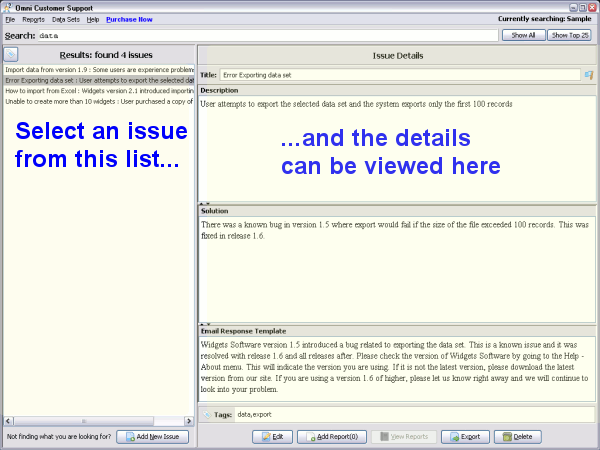Screen dimensions: 600x450
Task: Click the View Reports button
Action: [x=404, y=437]
